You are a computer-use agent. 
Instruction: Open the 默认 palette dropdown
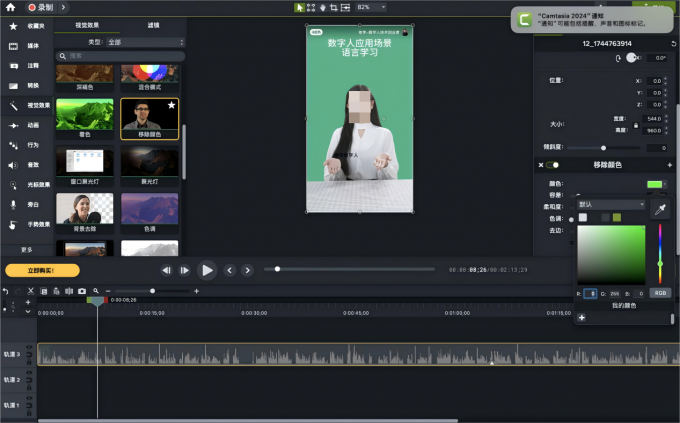[x=611, y=204]
